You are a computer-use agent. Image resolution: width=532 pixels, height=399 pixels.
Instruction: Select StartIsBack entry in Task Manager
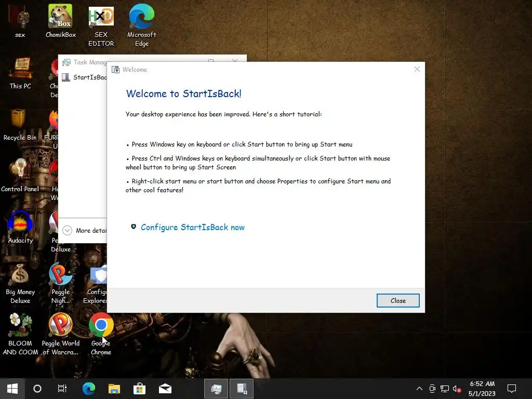[x=84, y=77]
